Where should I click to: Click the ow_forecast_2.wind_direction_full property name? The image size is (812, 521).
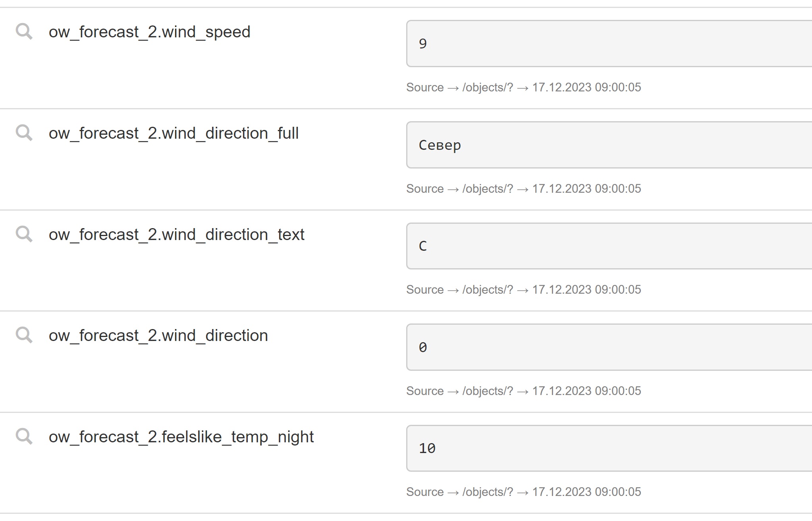point(174,134)
